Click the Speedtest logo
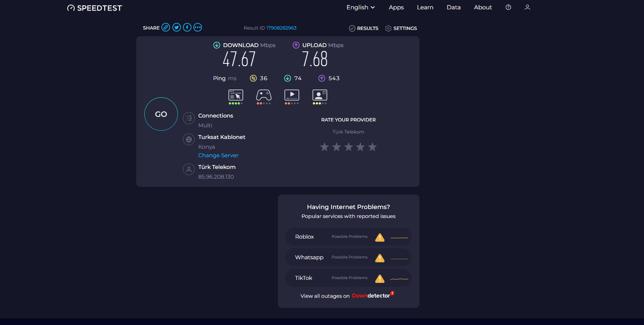 95,8
